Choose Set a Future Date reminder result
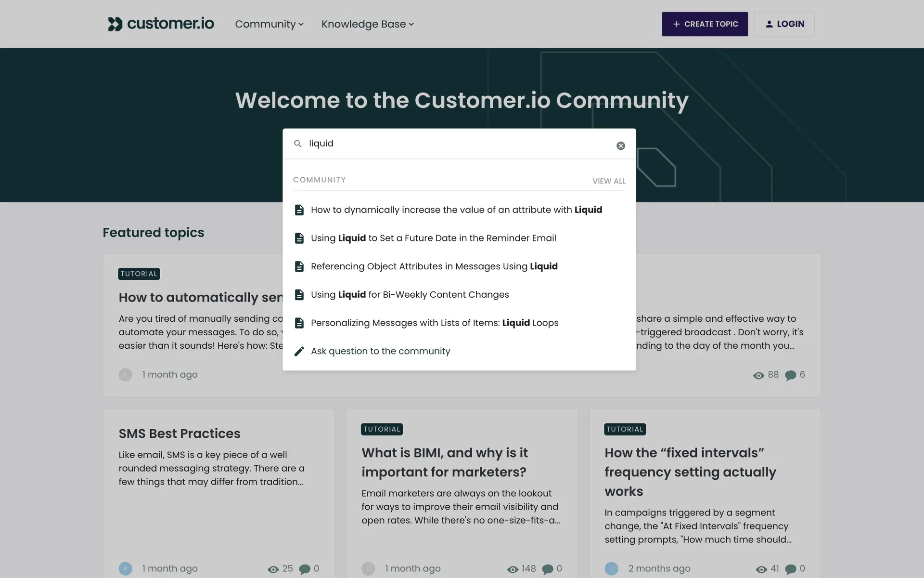 (433, 238)
